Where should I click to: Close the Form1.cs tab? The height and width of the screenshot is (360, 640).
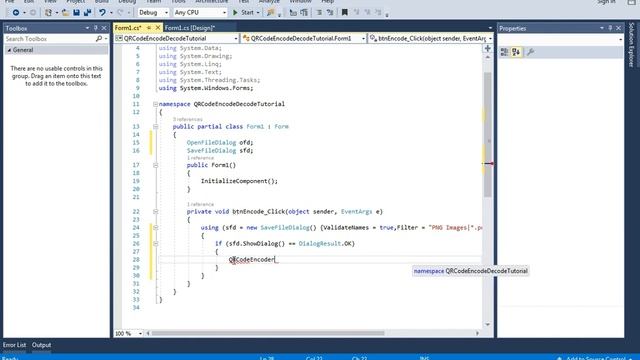[x=158, y=28]
